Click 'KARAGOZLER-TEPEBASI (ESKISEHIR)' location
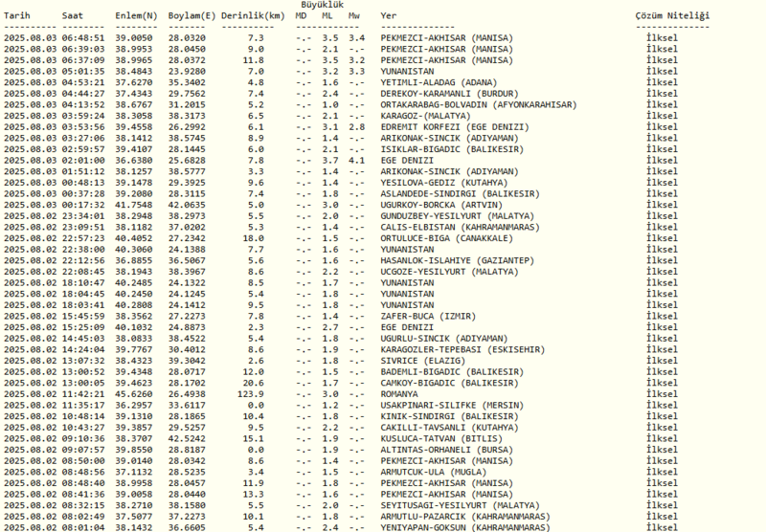Viewport: 766px width, 532px height. [462, 350]
